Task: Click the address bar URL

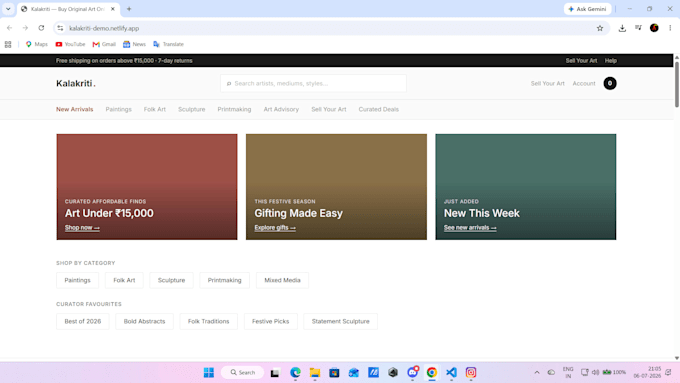Action: (x=104, y=28)
